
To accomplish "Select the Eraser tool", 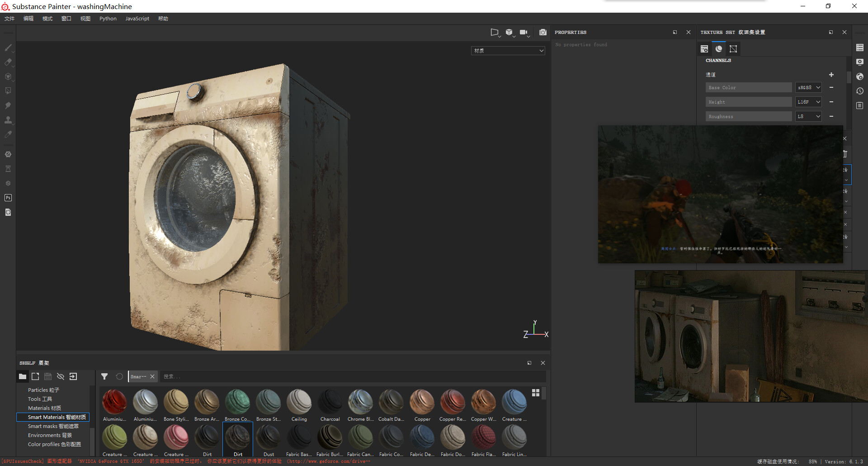I will click(x=8, y=62).
